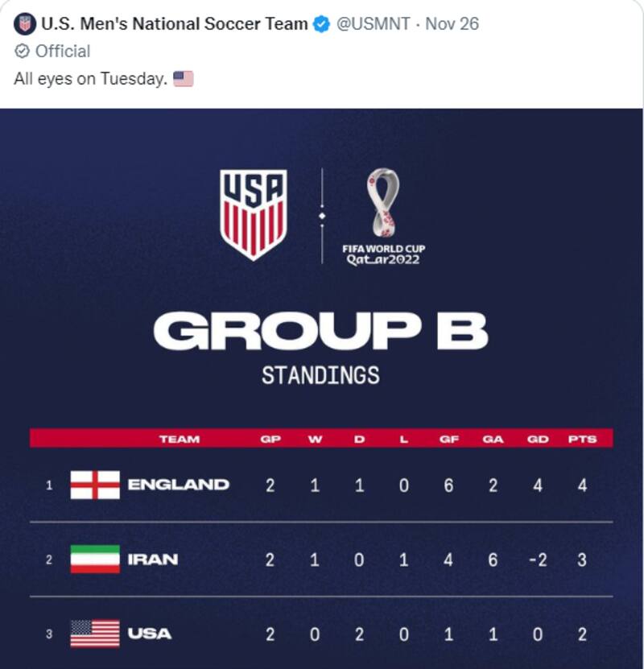Screen dimensions: 644x669
Task: Click the STANDINGS subtitle text
Action: click(x=320, y=375)
